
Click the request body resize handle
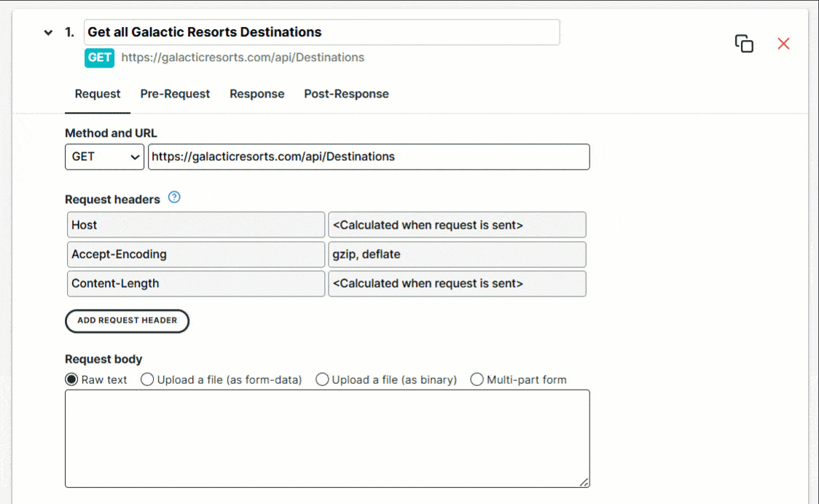click(x=584, y=482)
